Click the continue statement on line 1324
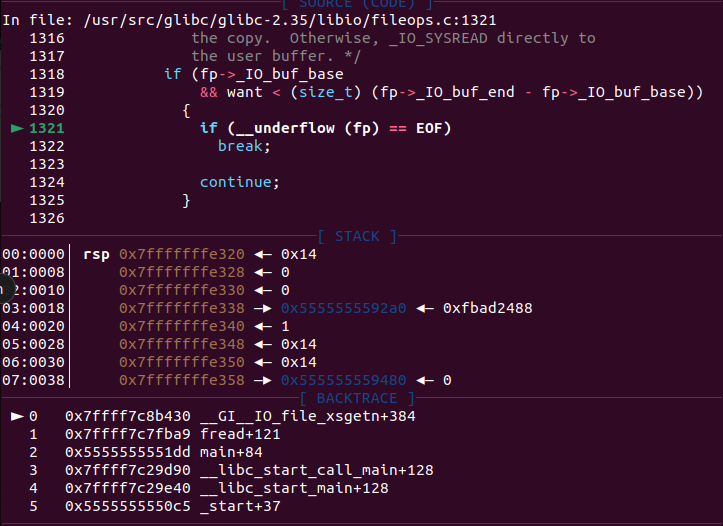 (x=235, y=182)
